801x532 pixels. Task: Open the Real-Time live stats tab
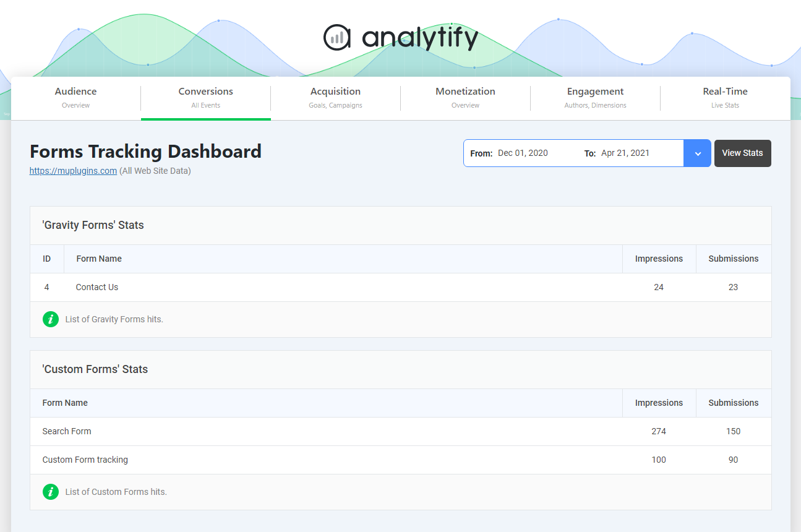pyautogui.click(x=725, y=98)
